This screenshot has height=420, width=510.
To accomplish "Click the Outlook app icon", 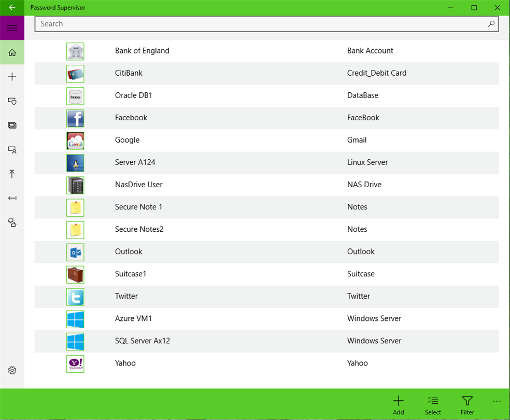I will (x=75, y=253).
